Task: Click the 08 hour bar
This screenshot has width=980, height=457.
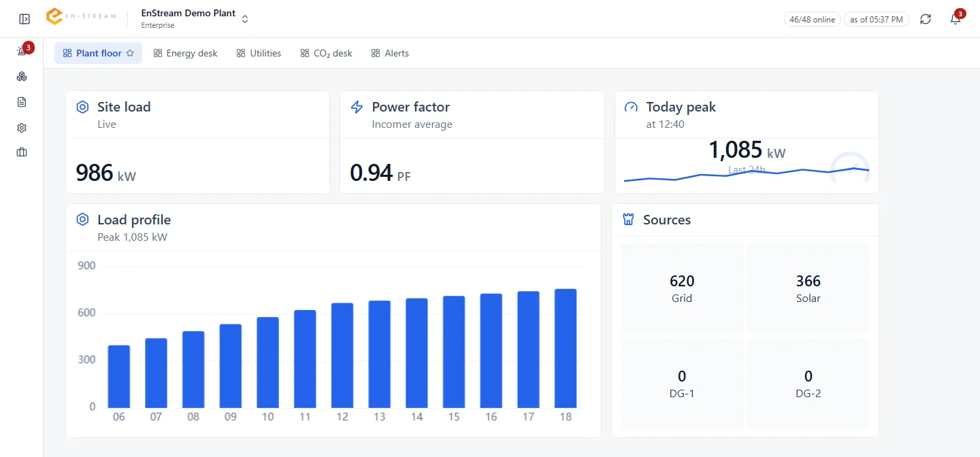Action: pyautogui.click(x=193, y=370)
